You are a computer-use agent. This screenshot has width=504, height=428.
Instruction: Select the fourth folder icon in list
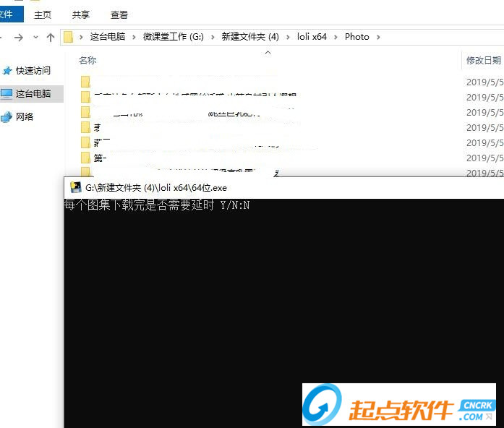click(85, 127)
